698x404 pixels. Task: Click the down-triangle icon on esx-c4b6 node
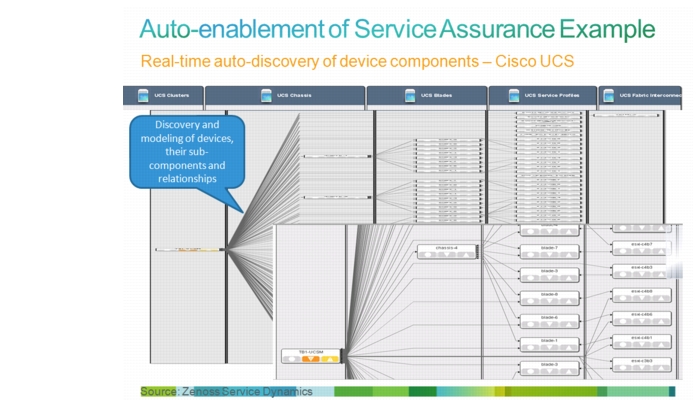tap(642, 321)
